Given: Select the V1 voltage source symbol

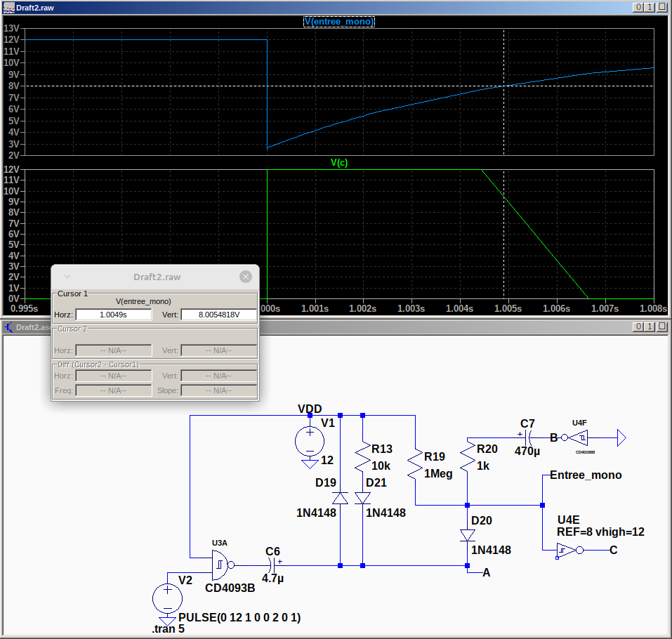Looking at the screenshot, I should coord(309,442).
